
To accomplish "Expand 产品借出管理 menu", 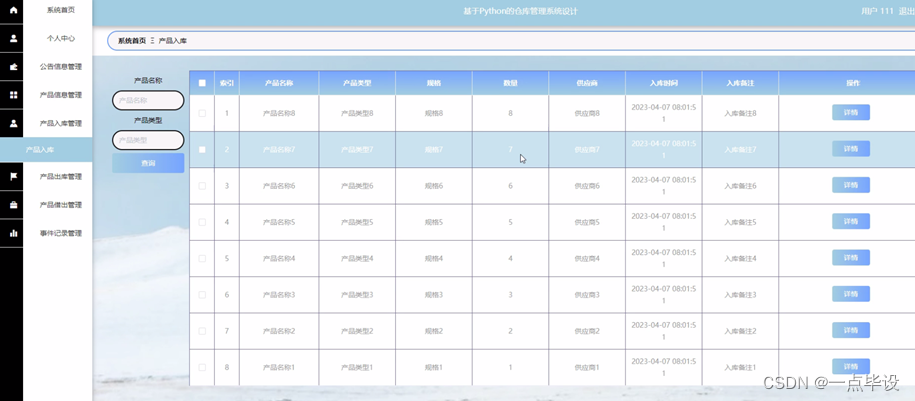I will [x=61, y=205].
